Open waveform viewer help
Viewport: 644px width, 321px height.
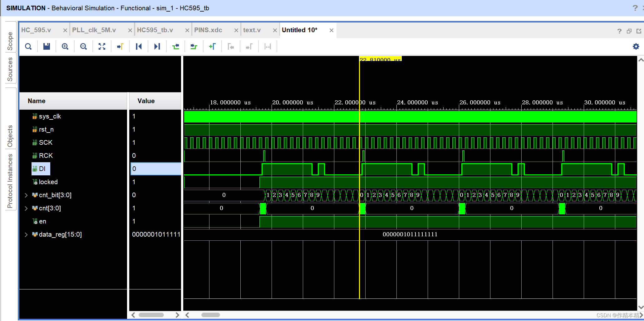pyautogui.click(x=619, y=31)
